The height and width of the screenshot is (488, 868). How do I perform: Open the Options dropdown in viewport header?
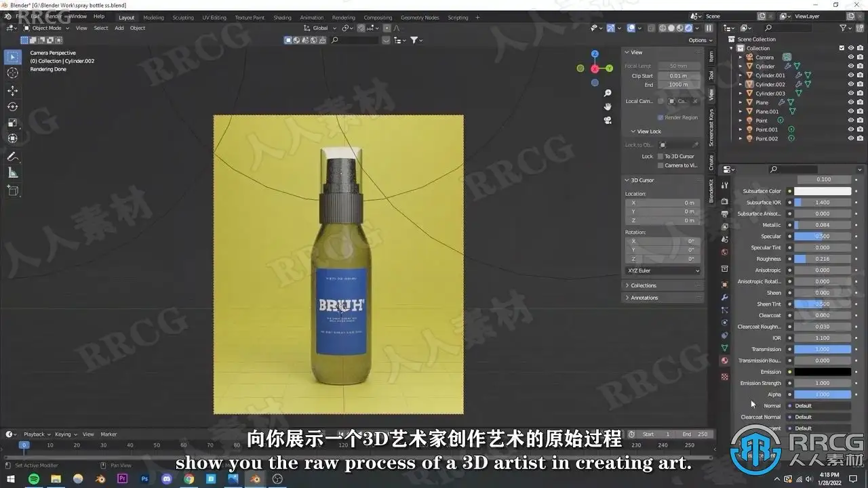click(699, 40)
